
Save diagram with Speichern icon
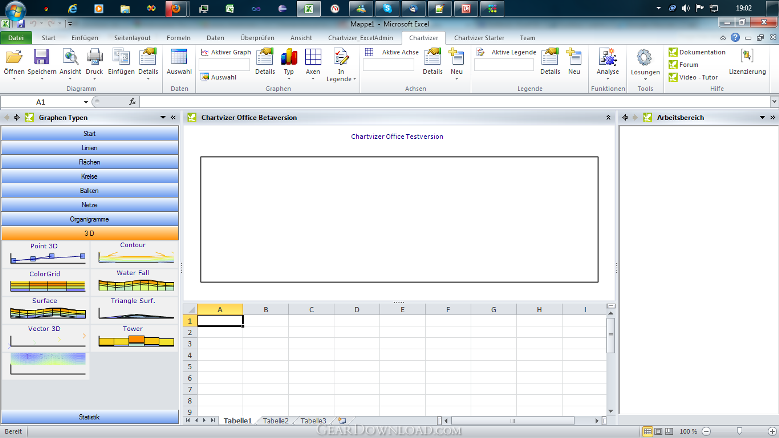click(x=41, y=62)
